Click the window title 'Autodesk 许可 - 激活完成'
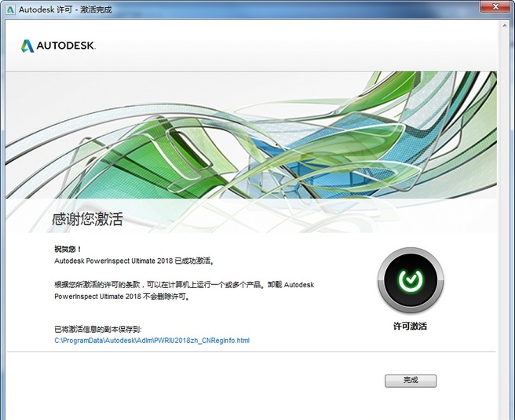The height and width of the screenshot is (420, 515). [65, 9]
